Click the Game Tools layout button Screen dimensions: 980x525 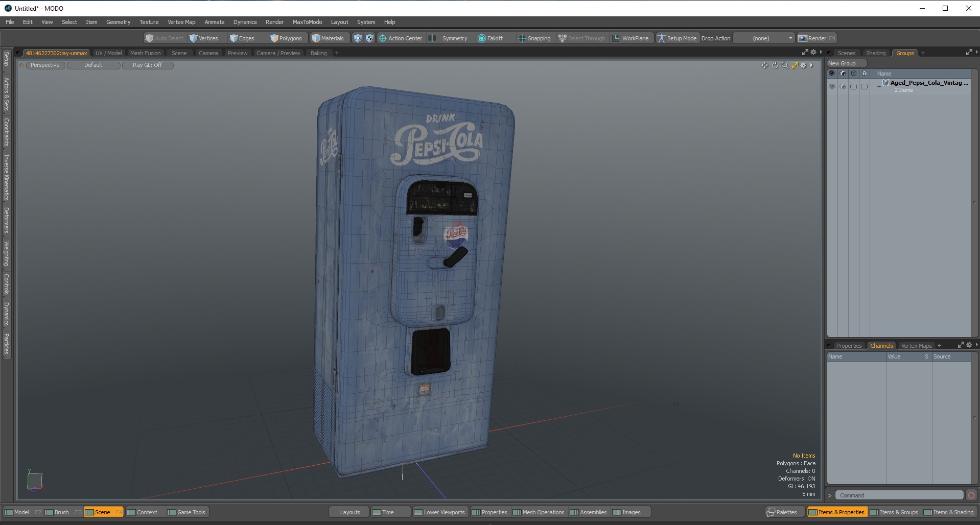[186, 512]
